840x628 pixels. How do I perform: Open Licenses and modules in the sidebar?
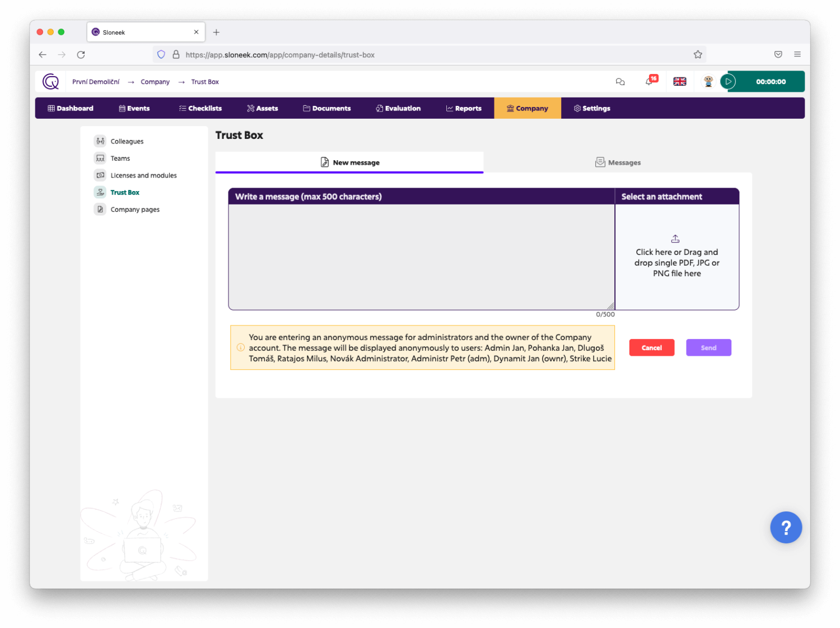tap(143, 175)
